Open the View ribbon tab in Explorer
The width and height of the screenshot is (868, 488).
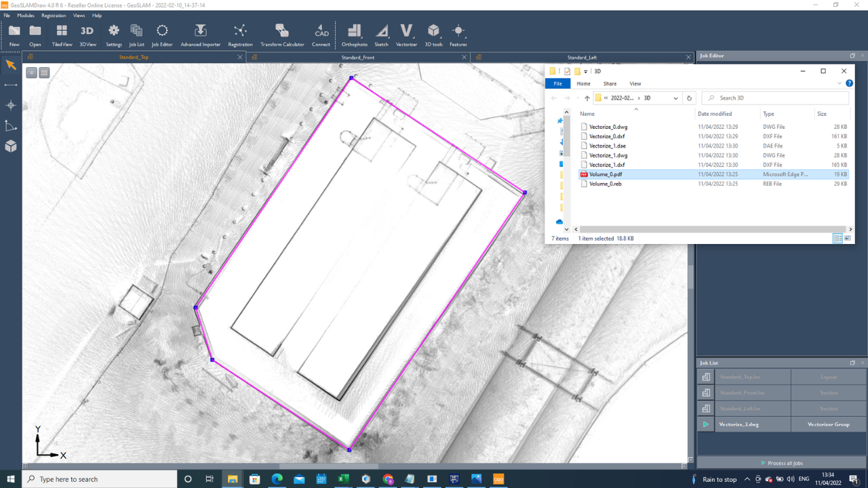click(x=635, y=84)
